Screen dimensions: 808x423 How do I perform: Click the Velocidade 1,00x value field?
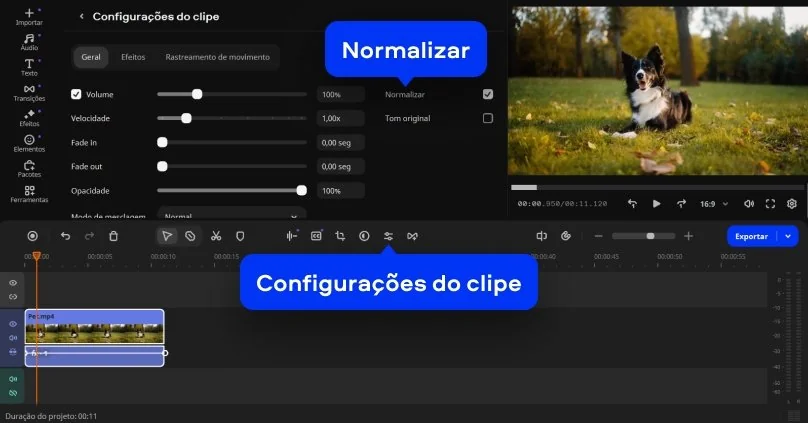[x=341, y=118]
